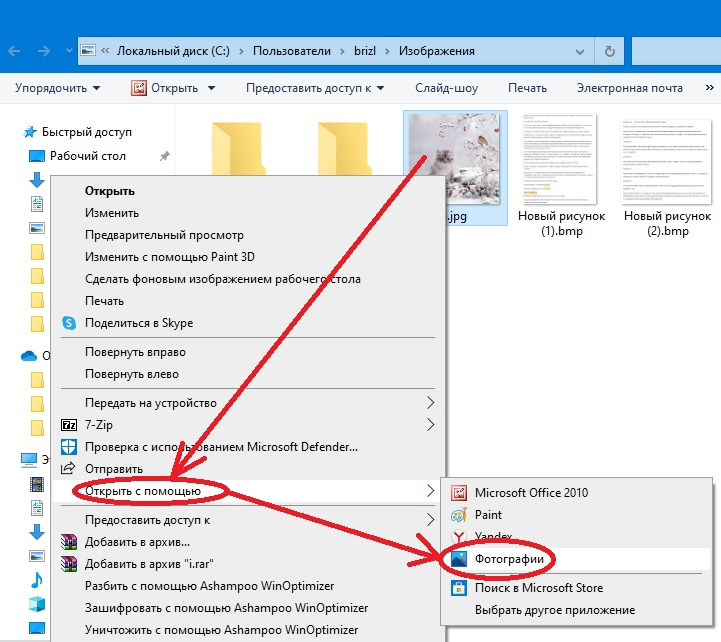This screenshot has width=721, height=642.
Task: Expand the arrow next to Открыть toolbar button
Action: 211,88
